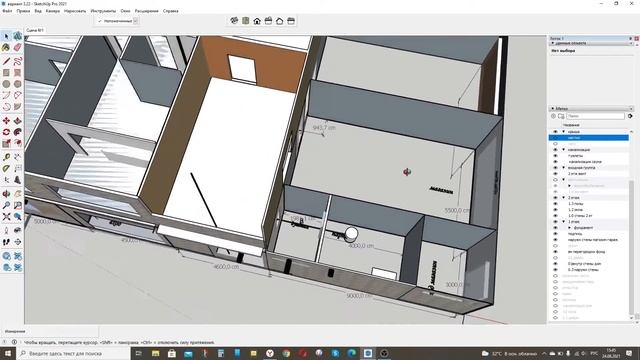The height and width of the screenshot is (360, 640).
Task: Activate the Walk footprints tool
Action: (6, 242)
